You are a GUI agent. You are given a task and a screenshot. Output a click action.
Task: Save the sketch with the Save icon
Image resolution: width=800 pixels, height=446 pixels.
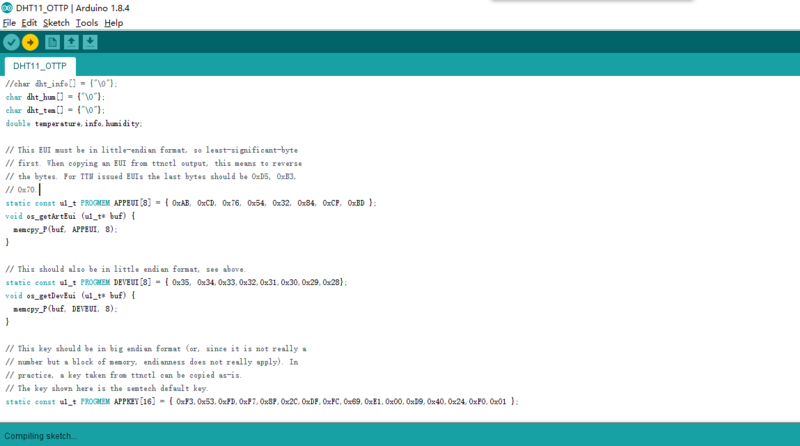[90, 42]
